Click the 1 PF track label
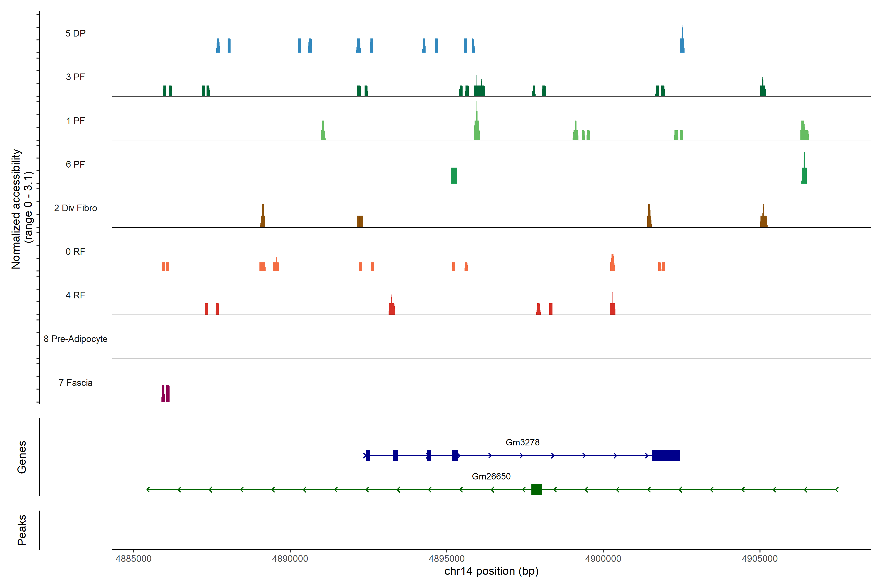The width and height of the screenshot is (882, 588). [x=75, y=121]
